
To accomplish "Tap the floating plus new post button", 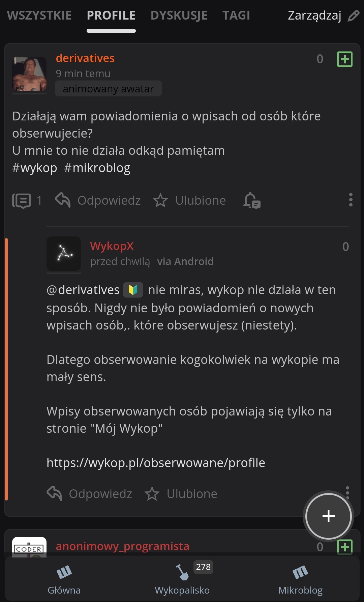I will (x=328, y=516).
